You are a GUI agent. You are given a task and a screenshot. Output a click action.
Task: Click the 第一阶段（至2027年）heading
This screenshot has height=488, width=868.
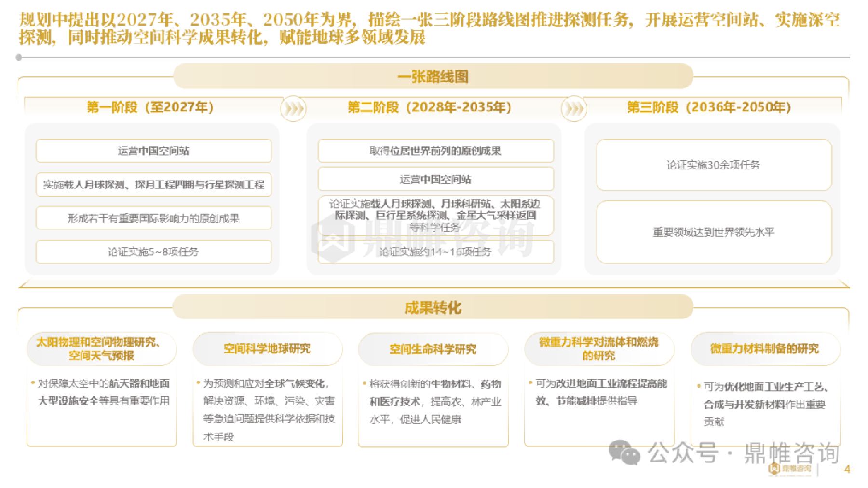coord(150,107)
